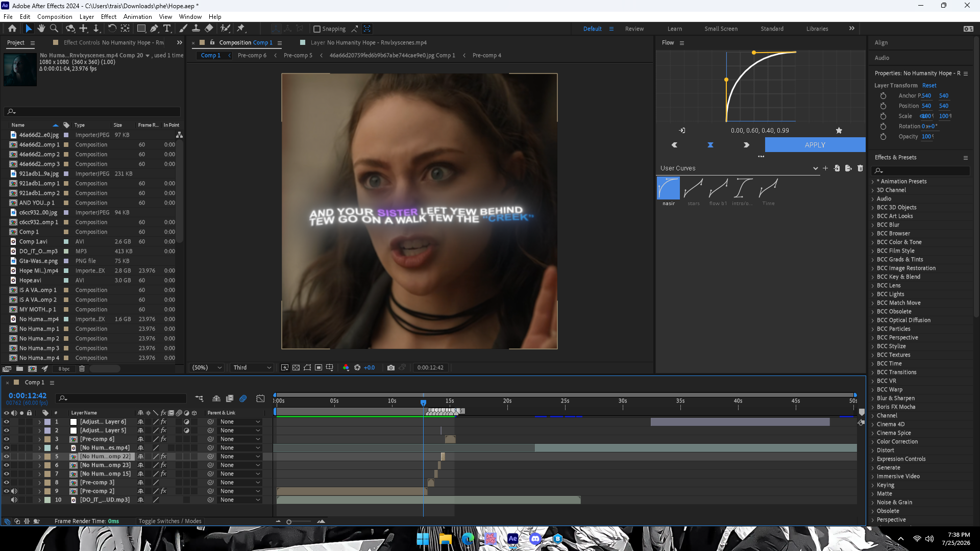Open the Composition menu
This screenshot has height=551, width=980.
pos(55,17)
